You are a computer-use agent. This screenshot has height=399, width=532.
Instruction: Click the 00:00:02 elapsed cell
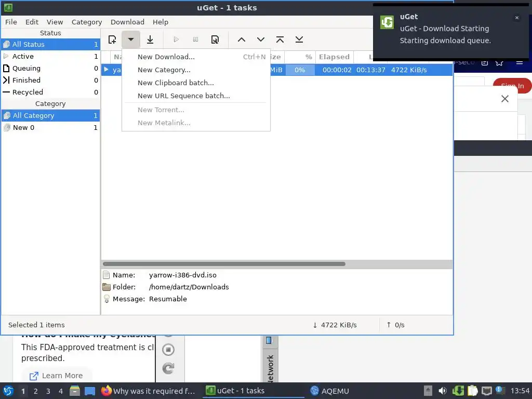coord(337,70)
